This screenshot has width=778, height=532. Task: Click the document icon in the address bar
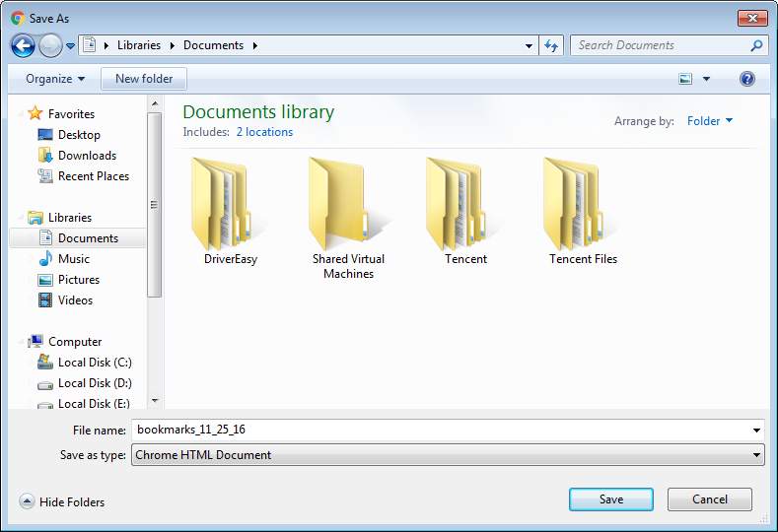90,45
